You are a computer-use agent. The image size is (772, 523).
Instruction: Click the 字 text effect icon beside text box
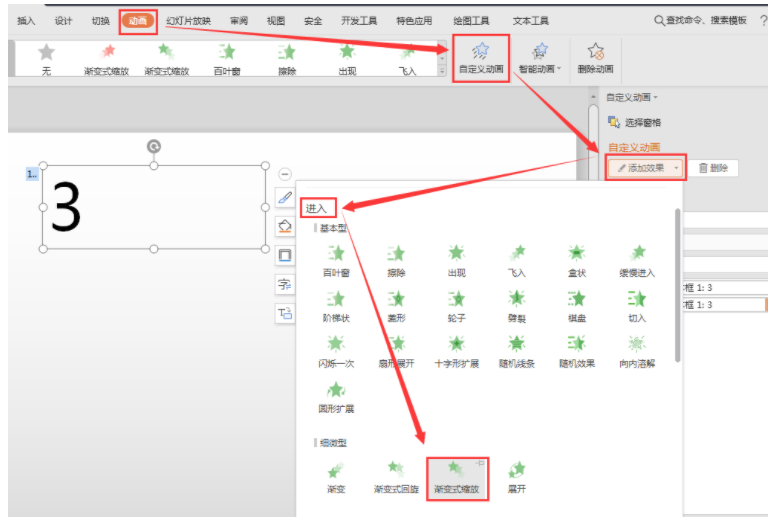click(285, 284)
